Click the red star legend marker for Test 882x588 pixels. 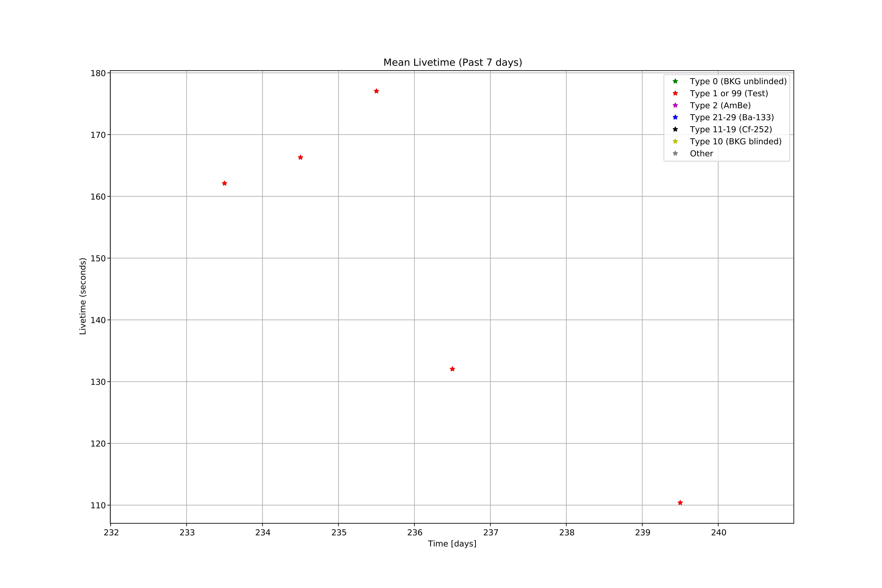[675, 93]
